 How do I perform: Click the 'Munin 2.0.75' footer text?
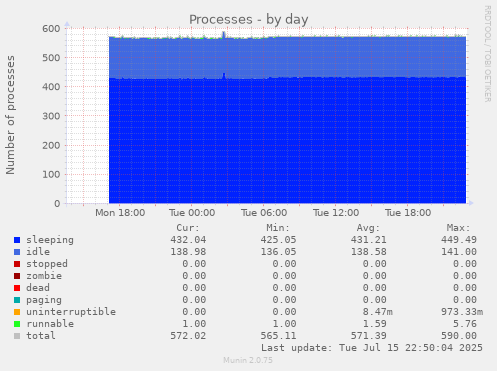point(248,360)
